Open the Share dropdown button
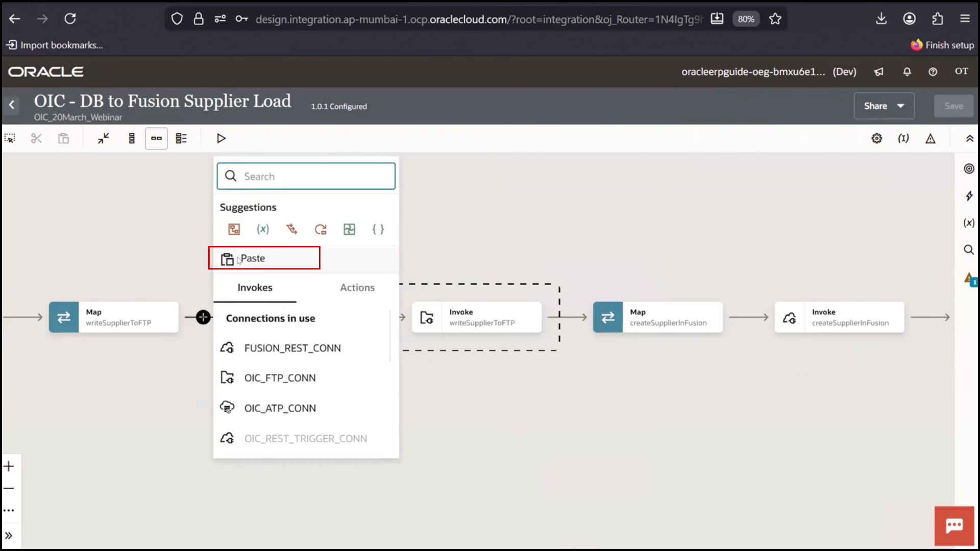The width and height of the screenshot is (980, 551). pos(884,106)
